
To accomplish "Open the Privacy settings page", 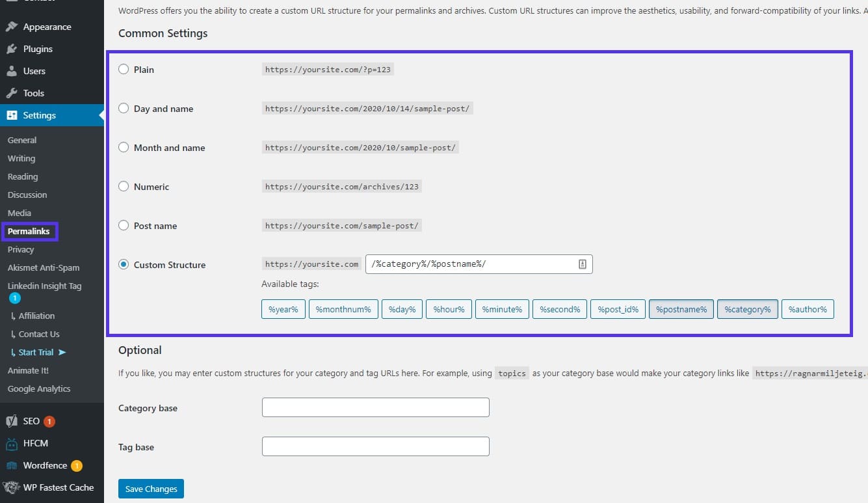I will (21, 249).
